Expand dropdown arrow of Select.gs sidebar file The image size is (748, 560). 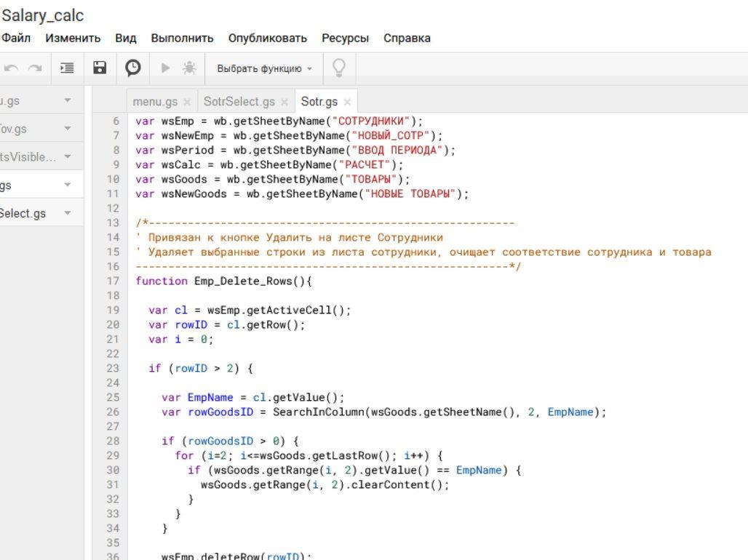pyautogui.click(x=67, y=213)
